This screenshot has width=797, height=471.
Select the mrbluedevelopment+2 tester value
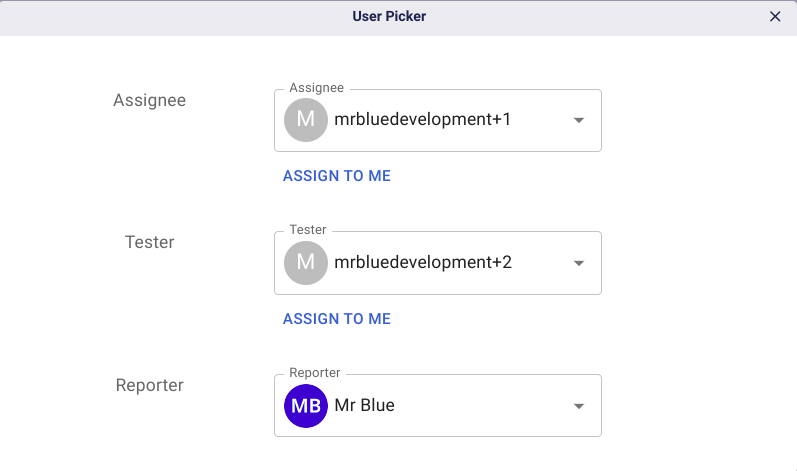point(423,263)
